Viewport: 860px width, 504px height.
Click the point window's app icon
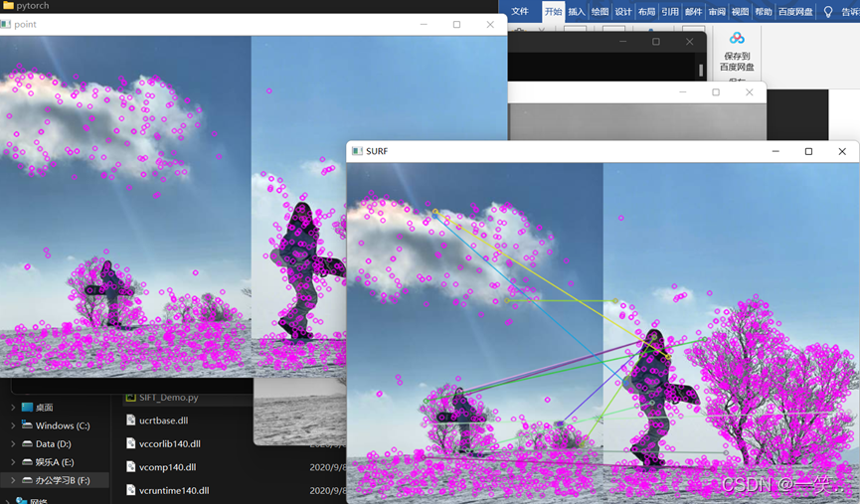coord(6,24)
